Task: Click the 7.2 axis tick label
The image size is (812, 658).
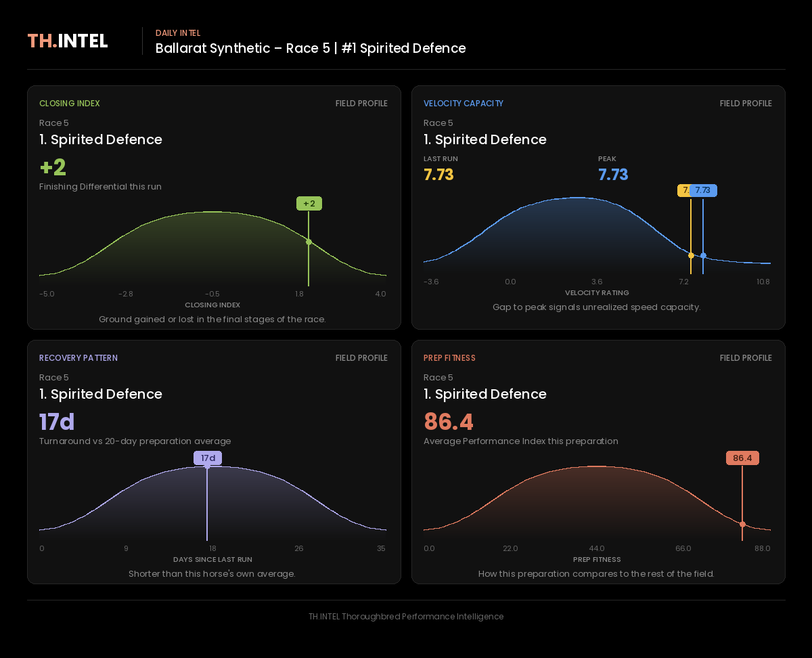Action: pos(683,282)
